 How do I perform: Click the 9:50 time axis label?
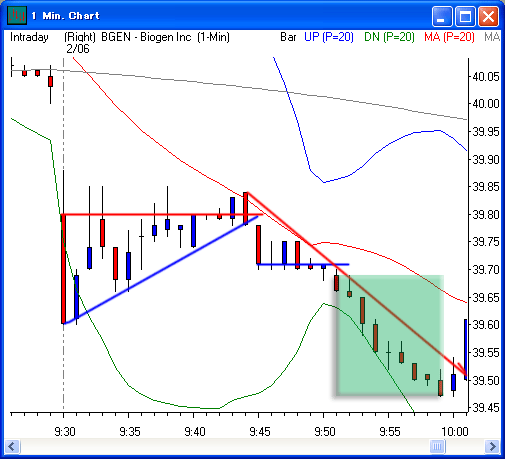pyautogui.click(x=325, y=432)
